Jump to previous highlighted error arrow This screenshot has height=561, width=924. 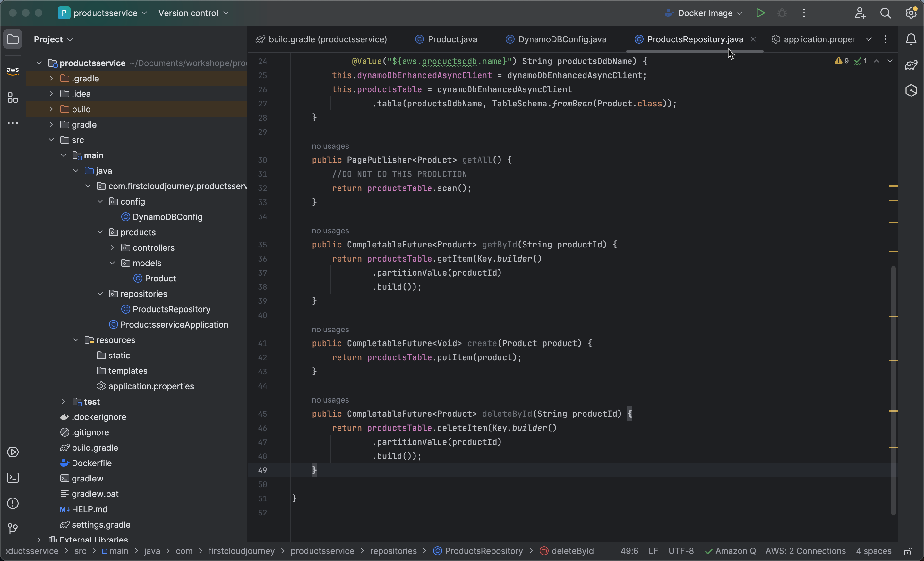[877, 61]
